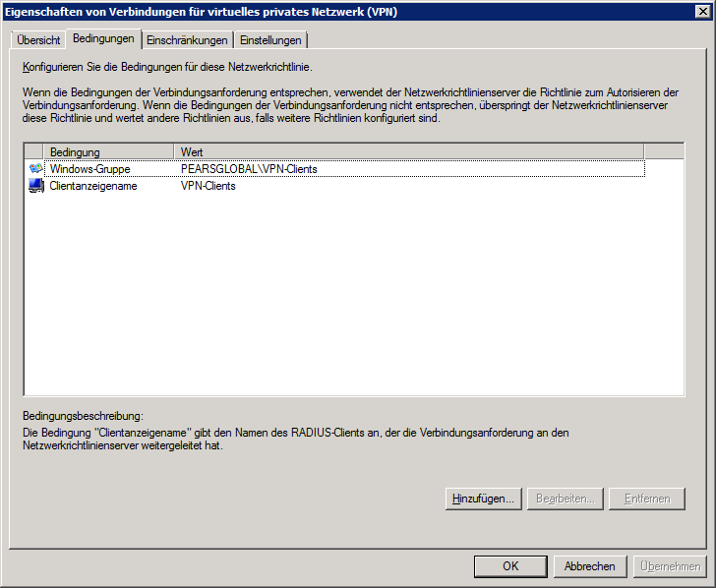Click the Windows-Gruppe condition icon

point(36,169)
